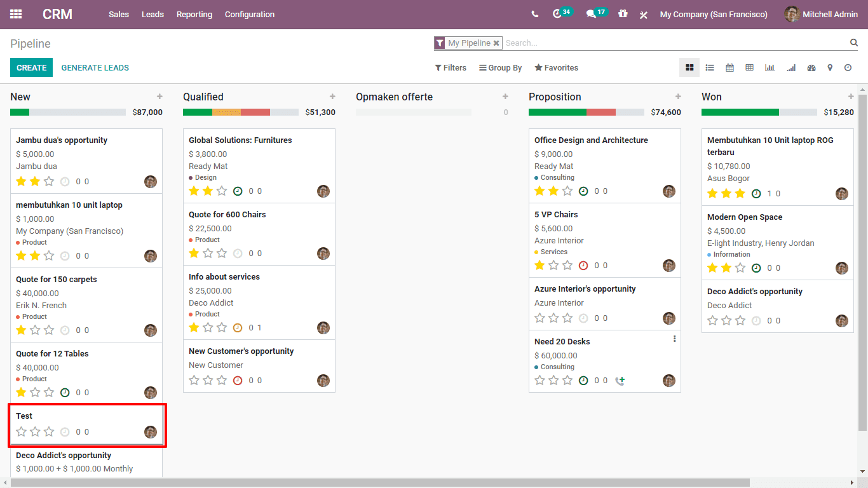868x488 pixels.
Task: Click green segment of New column progress bar
Action: tap(20, 112)
